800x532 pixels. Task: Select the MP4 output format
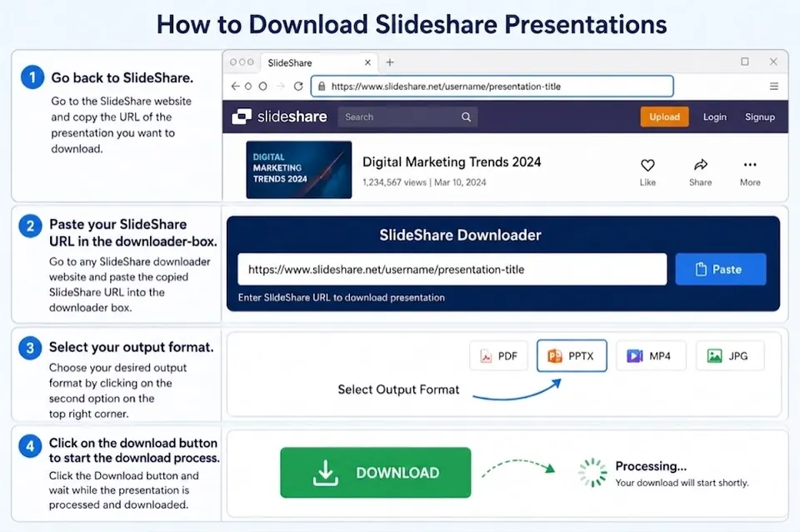[x=651, y=355]
